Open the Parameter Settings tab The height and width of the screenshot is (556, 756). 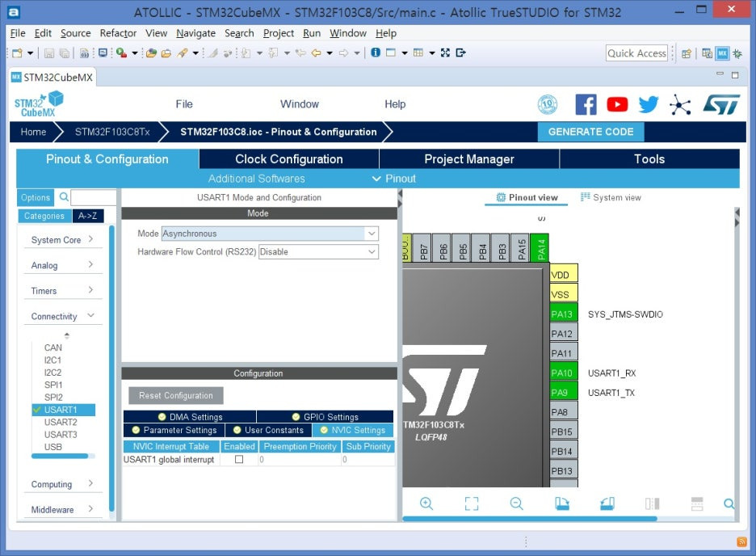[174, 430]
